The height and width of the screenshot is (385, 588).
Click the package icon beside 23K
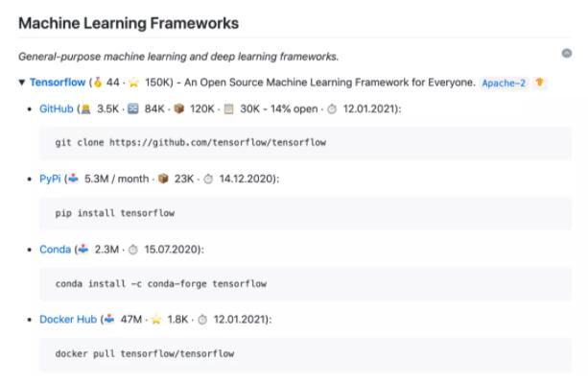(x=163, y=179)
